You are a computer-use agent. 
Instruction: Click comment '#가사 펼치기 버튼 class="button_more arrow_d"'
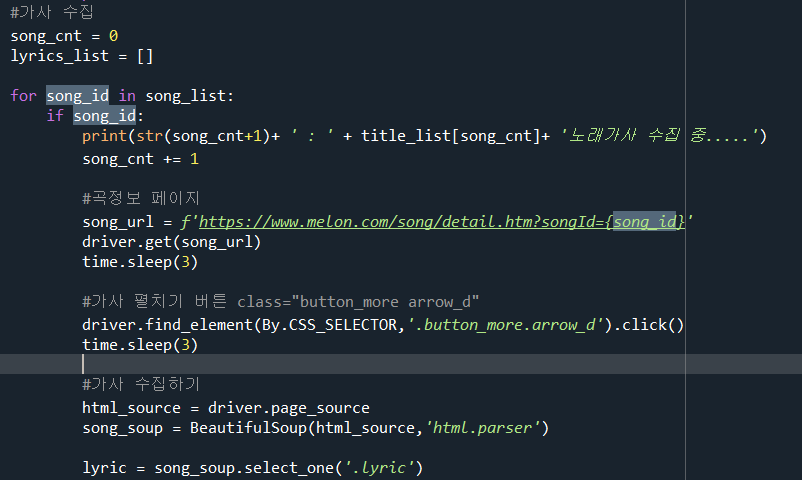point(281,301)
